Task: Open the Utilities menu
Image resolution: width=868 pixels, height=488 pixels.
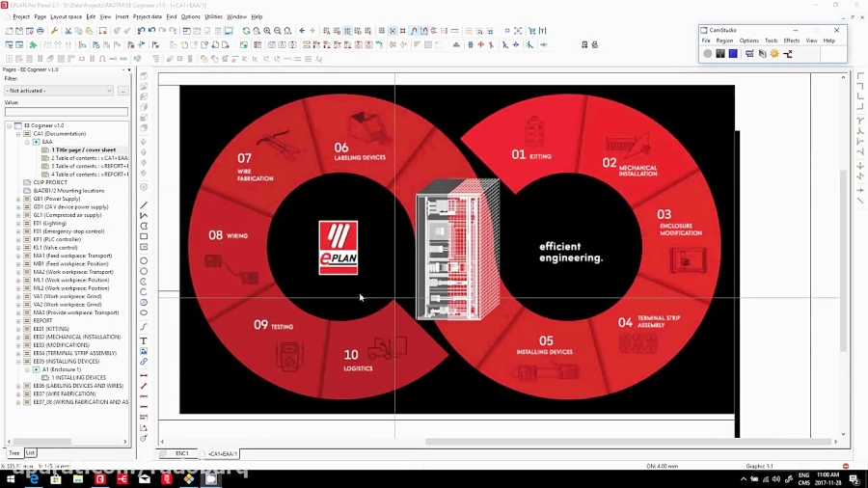Action: click(x=213, y=16)
